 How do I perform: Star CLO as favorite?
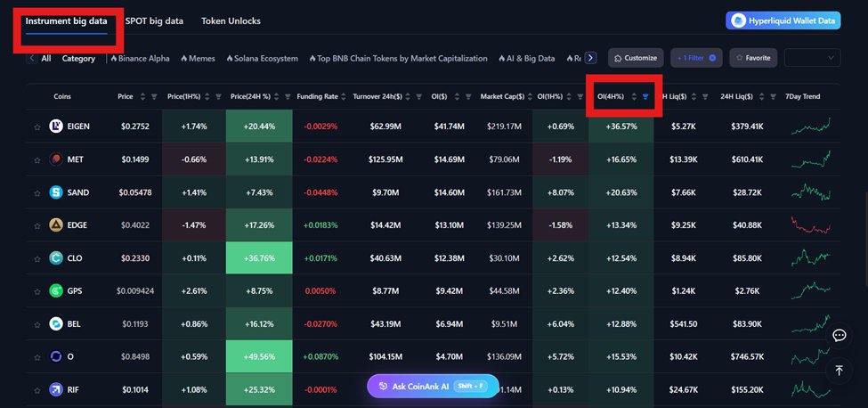point(37,258)
